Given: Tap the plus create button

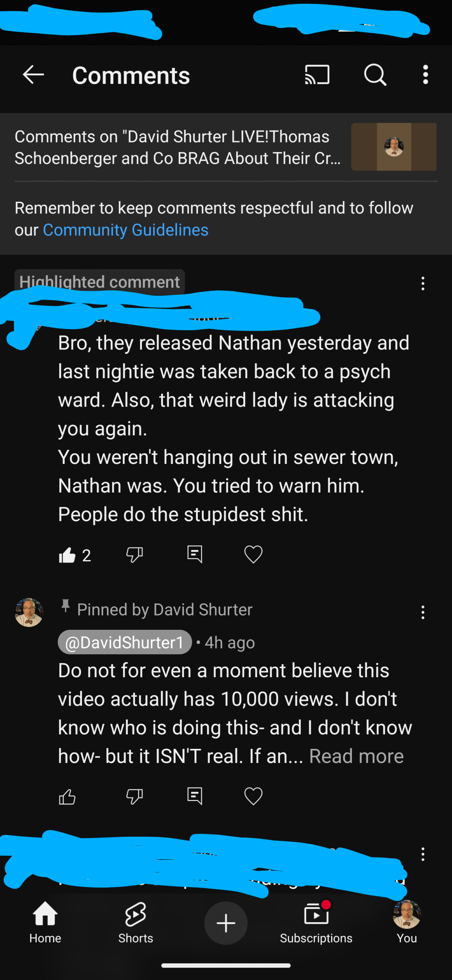Looking at the screenshot, I should coord(226,923).
